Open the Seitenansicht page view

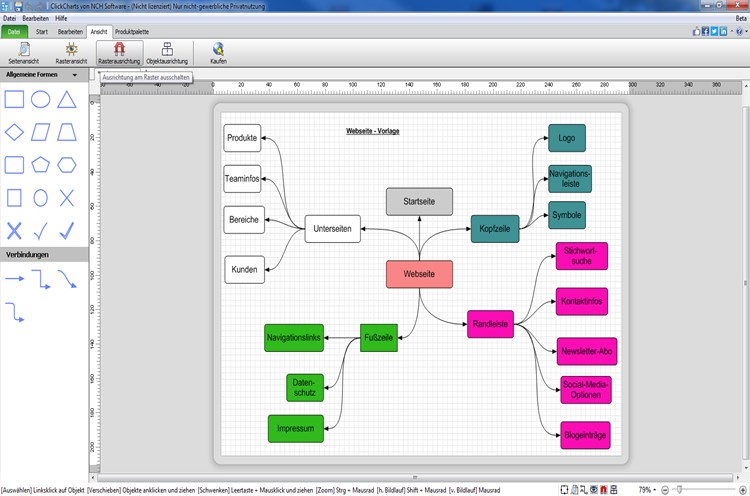[x=23, y=53]
